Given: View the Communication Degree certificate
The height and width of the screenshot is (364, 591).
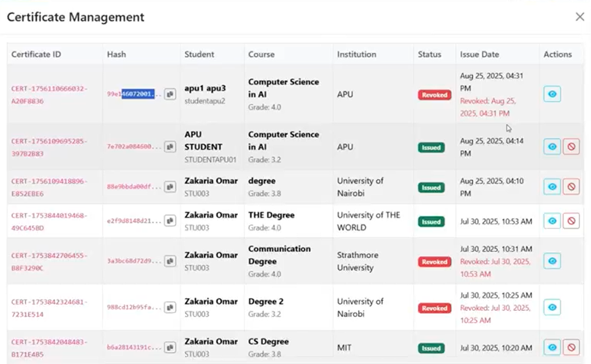Looking at the screenshot, I should click(x=552, y=261).
